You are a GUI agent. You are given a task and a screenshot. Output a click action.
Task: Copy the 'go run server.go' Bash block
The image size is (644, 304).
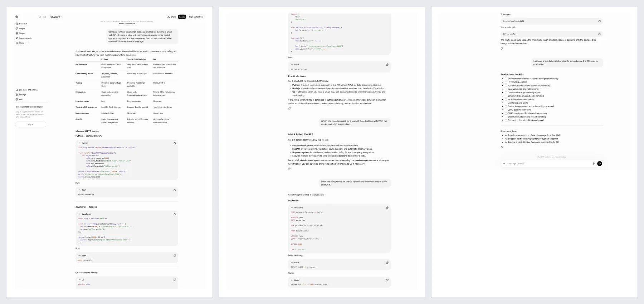click(x=387, y=65)
